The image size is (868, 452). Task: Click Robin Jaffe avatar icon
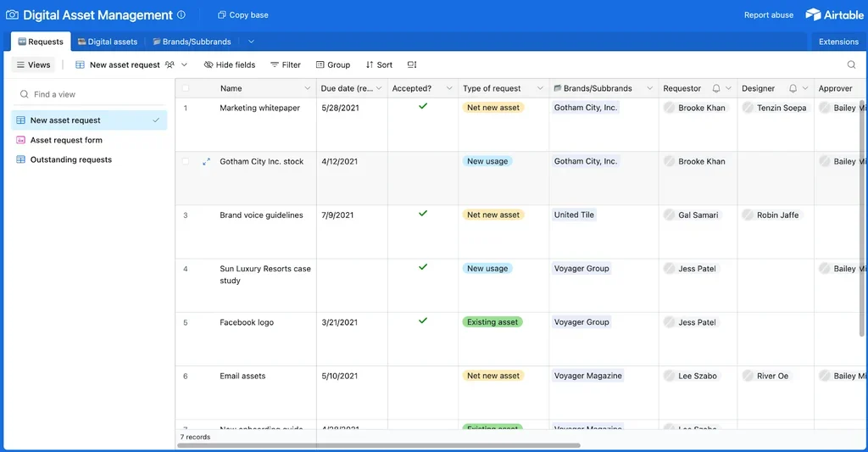748,215
